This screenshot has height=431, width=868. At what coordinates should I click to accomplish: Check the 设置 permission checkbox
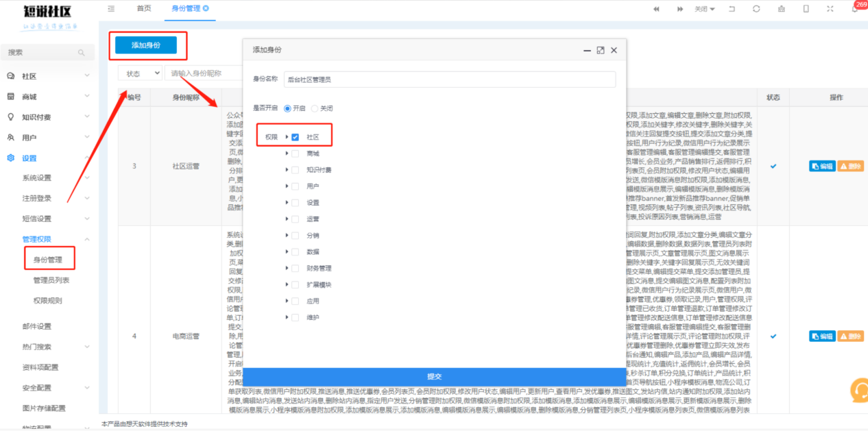coord(296,203)
